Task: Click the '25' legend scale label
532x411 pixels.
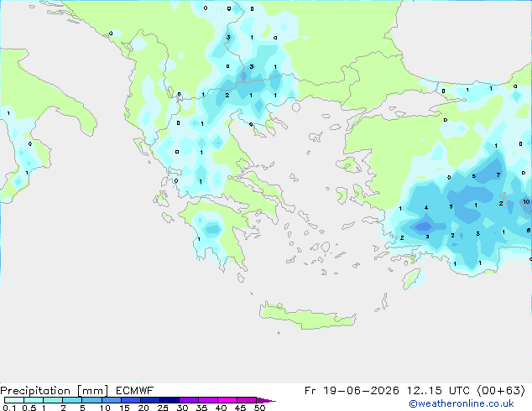Action: 163,408
